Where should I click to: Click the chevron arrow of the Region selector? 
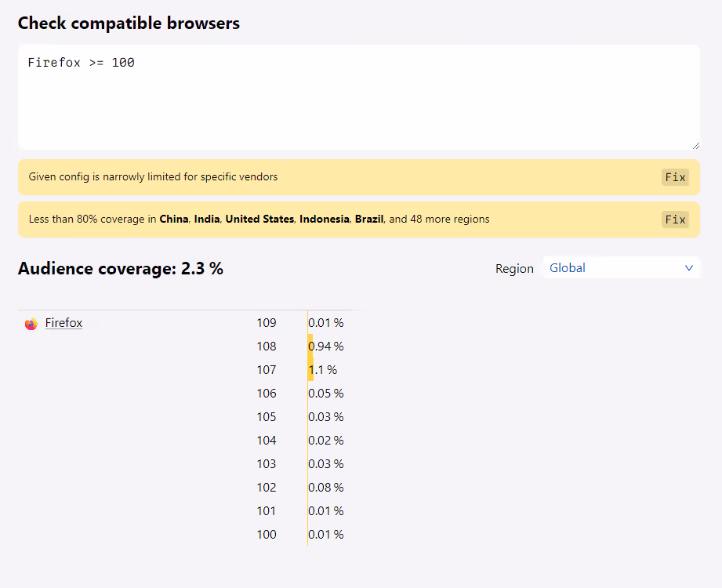pyautogui.click(x=689, y=268)
